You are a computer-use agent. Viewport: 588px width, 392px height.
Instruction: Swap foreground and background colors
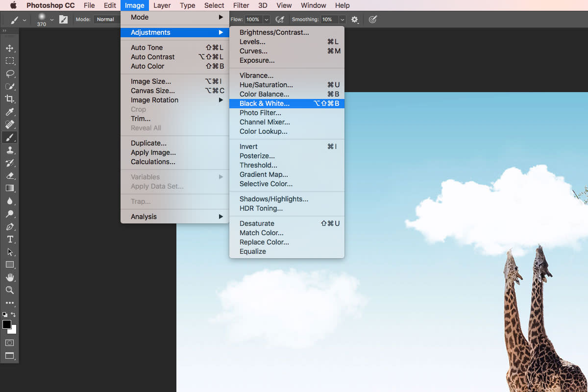[x=13, y=314]
